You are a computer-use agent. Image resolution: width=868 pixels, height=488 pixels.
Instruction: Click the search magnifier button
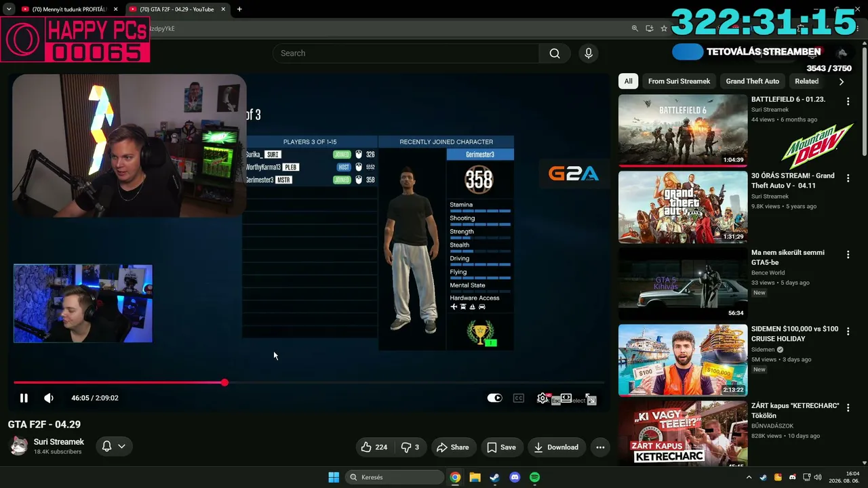pos(555,53)
